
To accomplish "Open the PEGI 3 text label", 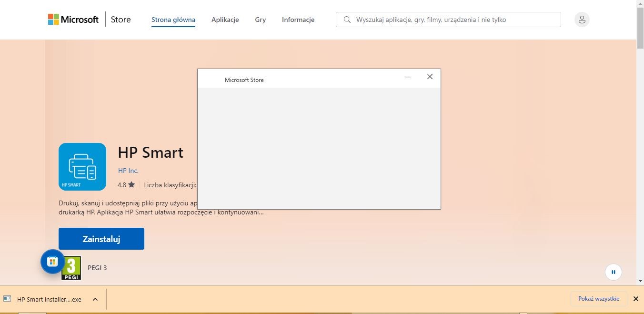I will (x=97, y=268).
